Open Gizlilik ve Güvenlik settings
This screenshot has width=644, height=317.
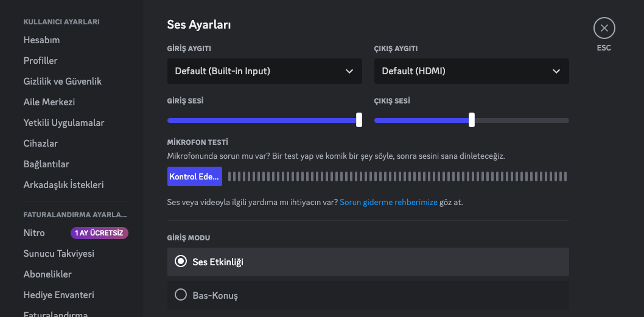[x=62, y=82]
